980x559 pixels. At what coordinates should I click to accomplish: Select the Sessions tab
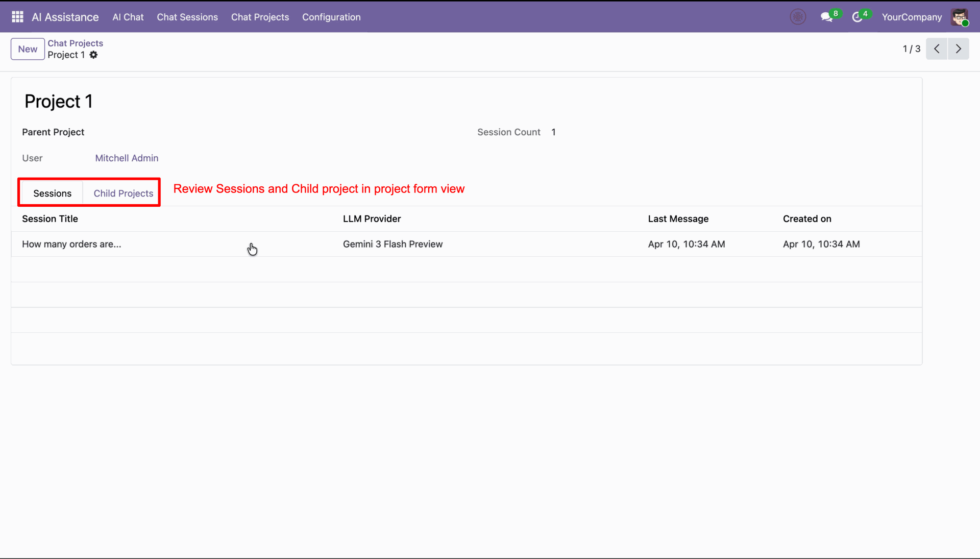pyautogui.click(x=52, y=193)
